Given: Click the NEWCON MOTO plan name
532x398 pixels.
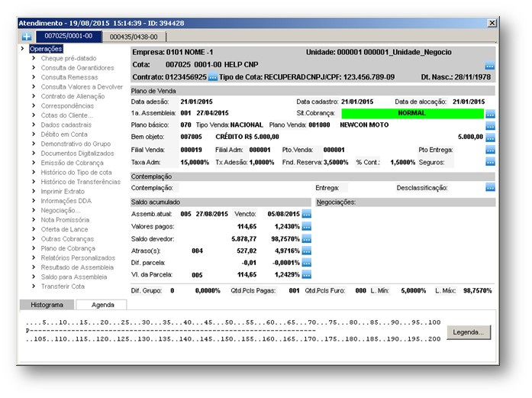Looking at the screenshot, I should coord(364,125).
